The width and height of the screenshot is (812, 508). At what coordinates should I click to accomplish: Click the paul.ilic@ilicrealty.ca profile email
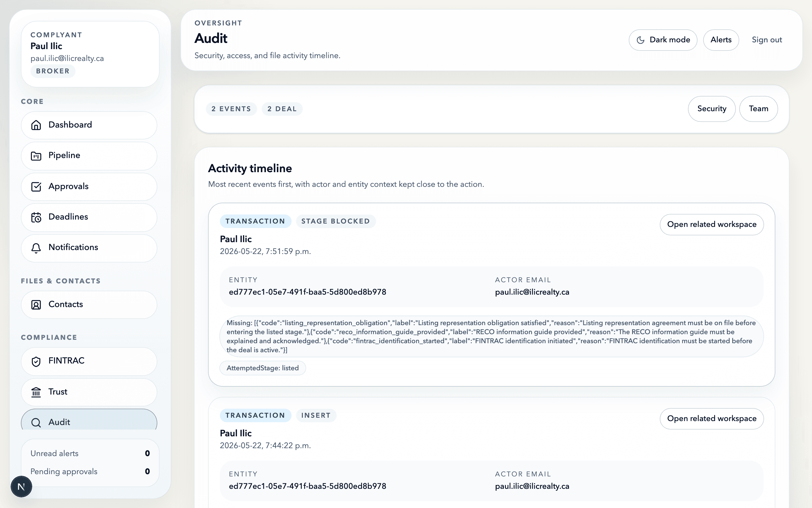[x=67, y=58]
